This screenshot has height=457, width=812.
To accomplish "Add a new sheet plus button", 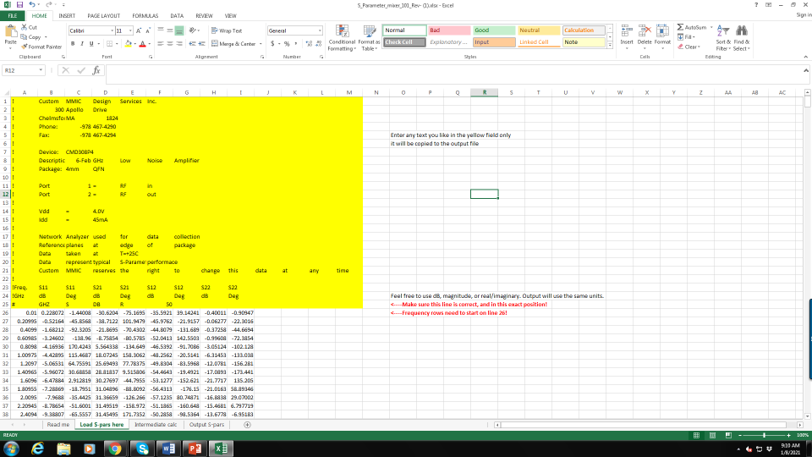I will coord(247,424).
